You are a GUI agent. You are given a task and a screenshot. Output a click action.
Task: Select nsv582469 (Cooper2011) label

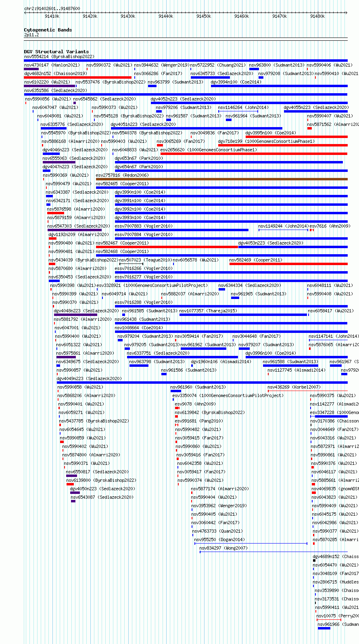(256, 260)
